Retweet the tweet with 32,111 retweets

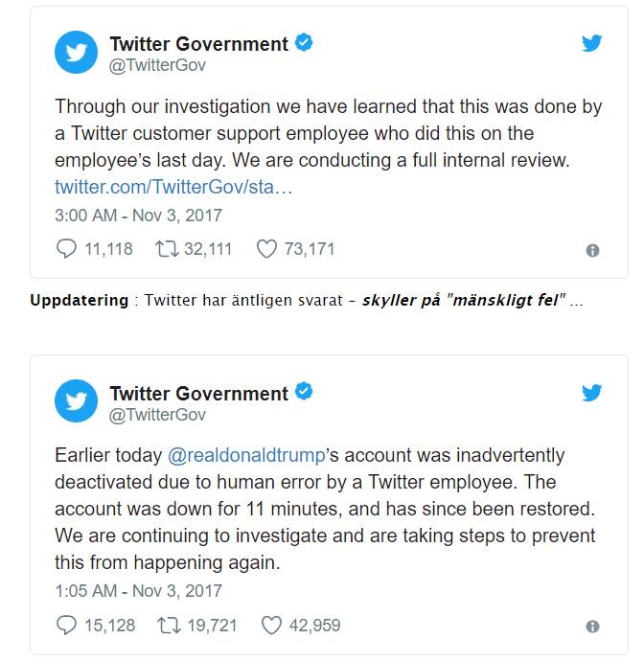169,249
